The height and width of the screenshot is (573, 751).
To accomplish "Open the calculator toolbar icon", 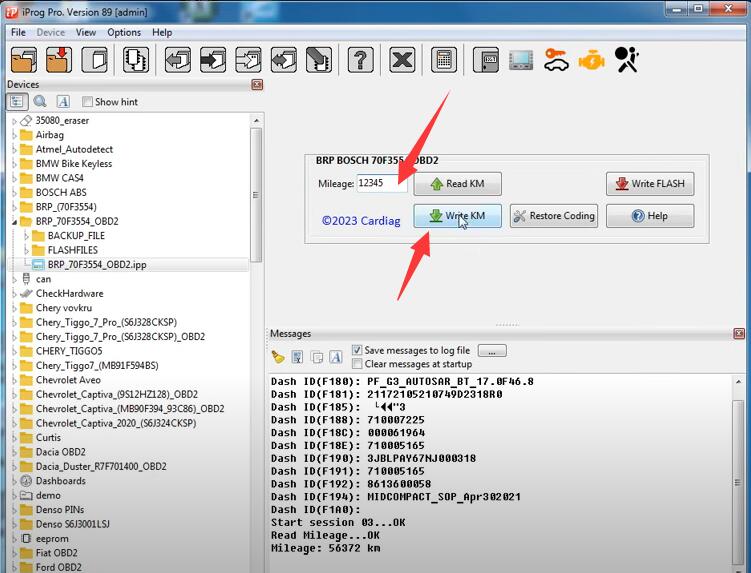I will click(x=444, y=60).
